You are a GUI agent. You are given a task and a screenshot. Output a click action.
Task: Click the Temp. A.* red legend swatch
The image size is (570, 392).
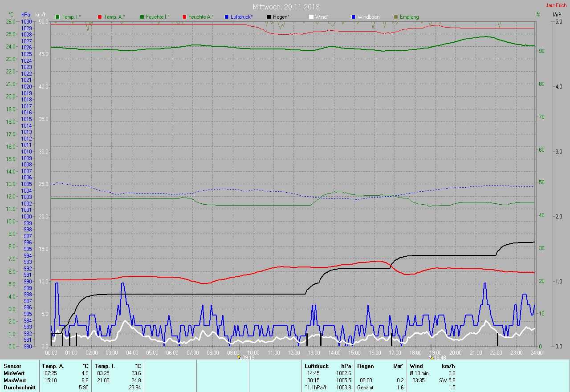[99, 17]
